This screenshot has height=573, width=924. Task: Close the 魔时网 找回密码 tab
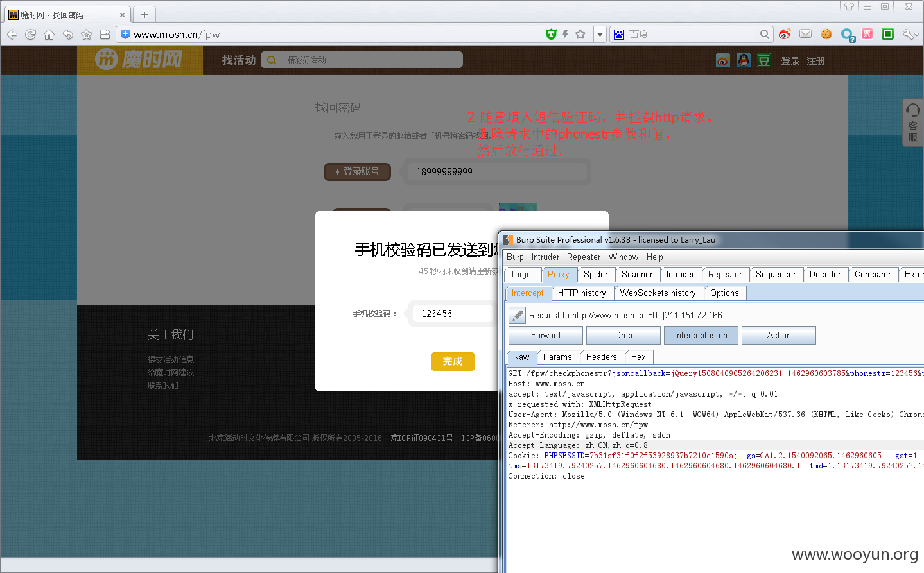(122, 15)
